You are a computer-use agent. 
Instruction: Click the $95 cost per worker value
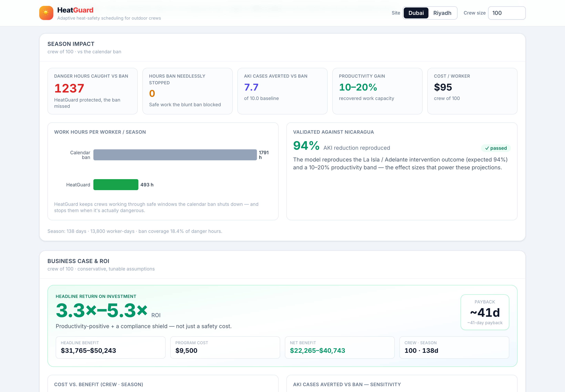(443, 87)
